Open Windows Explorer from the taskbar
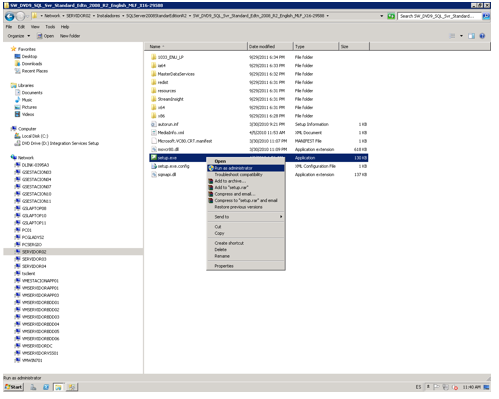 point(58,387)
